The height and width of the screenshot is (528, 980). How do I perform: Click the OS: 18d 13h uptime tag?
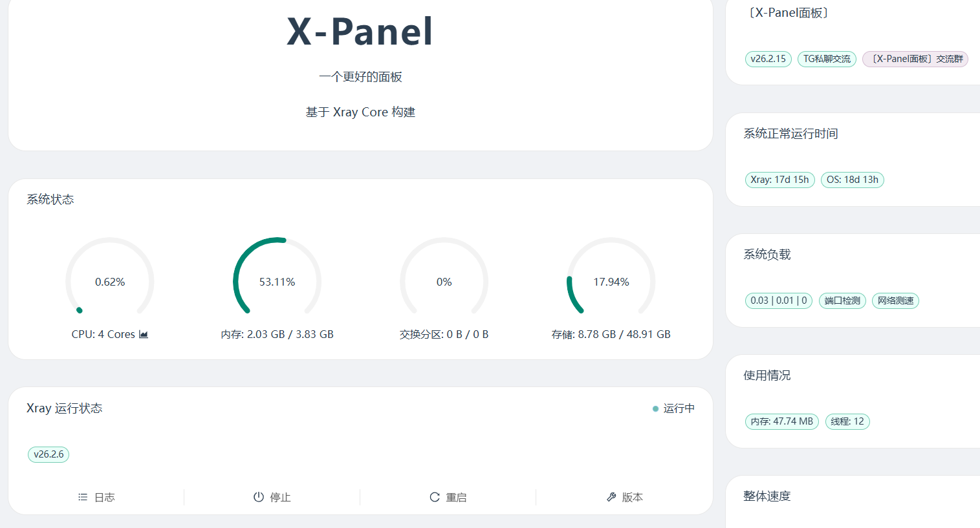tap(852, 180)
